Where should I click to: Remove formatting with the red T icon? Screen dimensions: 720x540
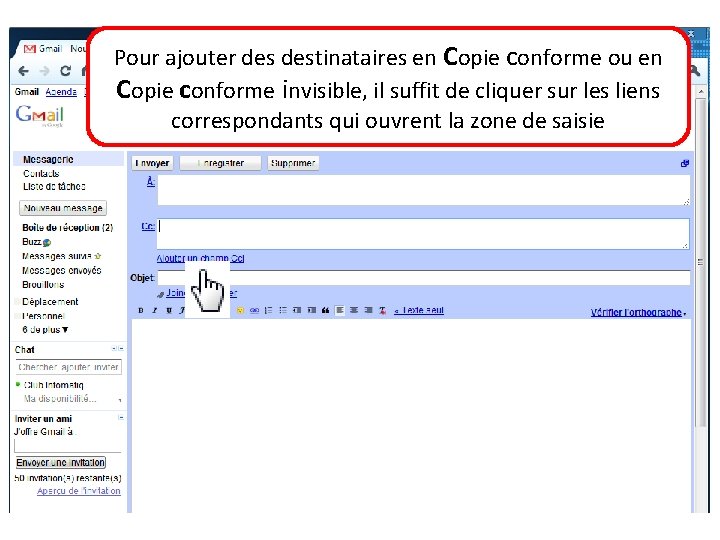click(382, 310)
